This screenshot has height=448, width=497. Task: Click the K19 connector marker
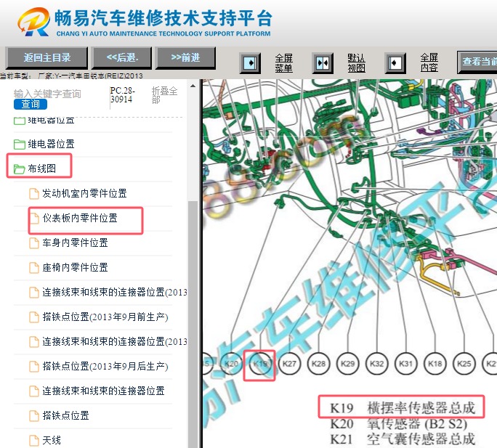point(260,363)
